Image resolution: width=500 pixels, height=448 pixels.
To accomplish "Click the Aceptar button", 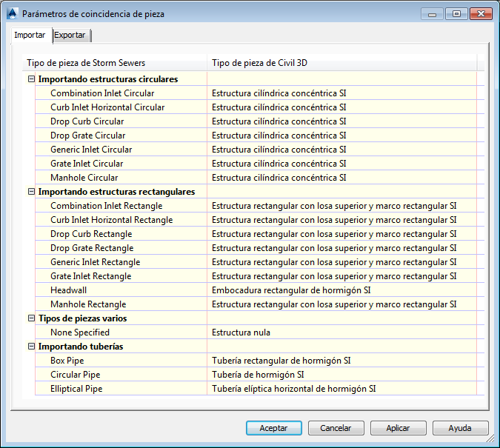I will coord(273,428).
